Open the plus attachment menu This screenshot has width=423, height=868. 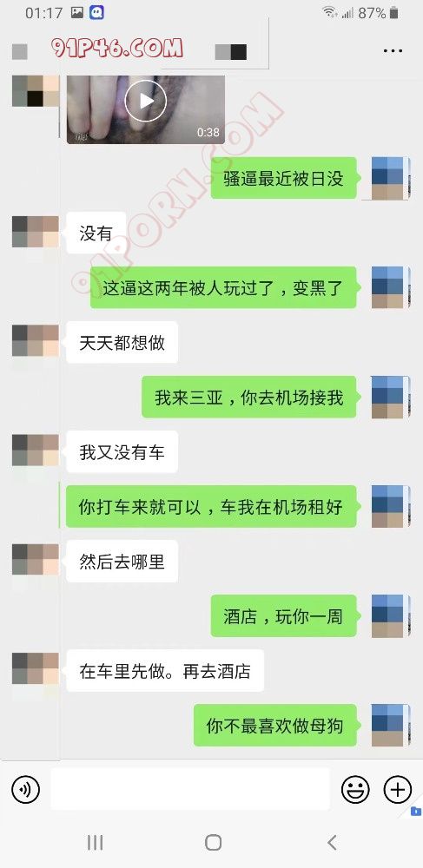[398, 789]
